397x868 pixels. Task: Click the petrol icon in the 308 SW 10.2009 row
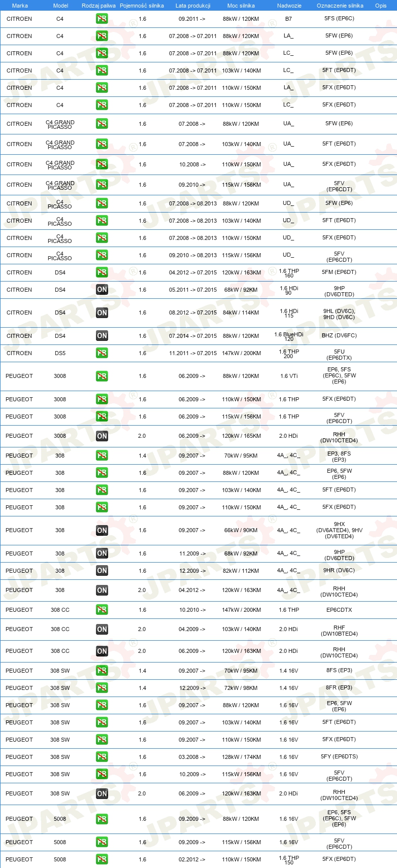[102, 774]
